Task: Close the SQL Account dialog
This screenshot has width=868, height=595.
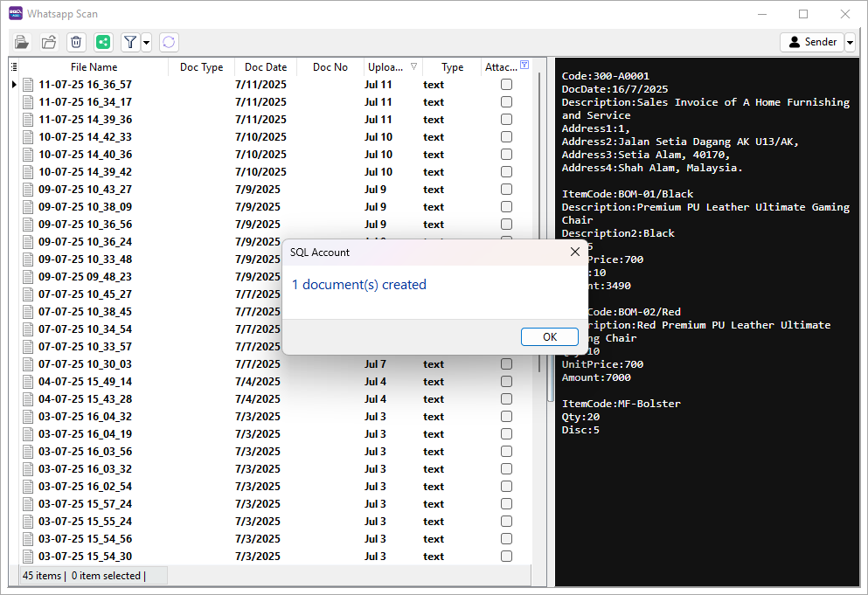Action: (575, 252)
